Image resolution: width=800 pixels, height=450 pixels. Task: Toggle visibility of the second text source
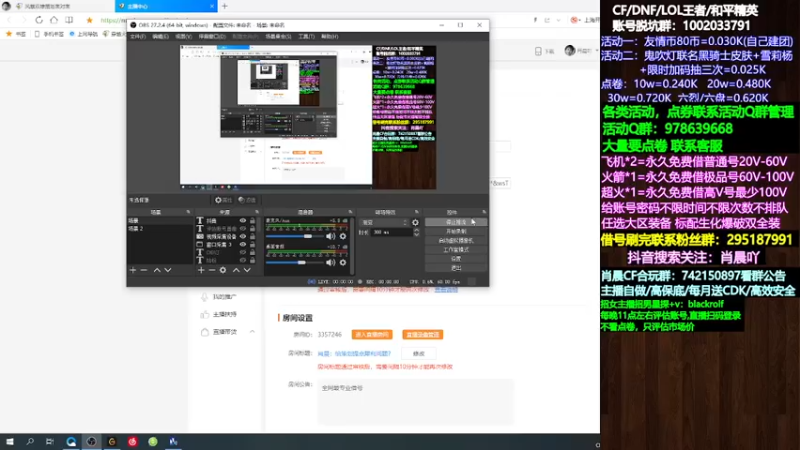pos(243,229)
